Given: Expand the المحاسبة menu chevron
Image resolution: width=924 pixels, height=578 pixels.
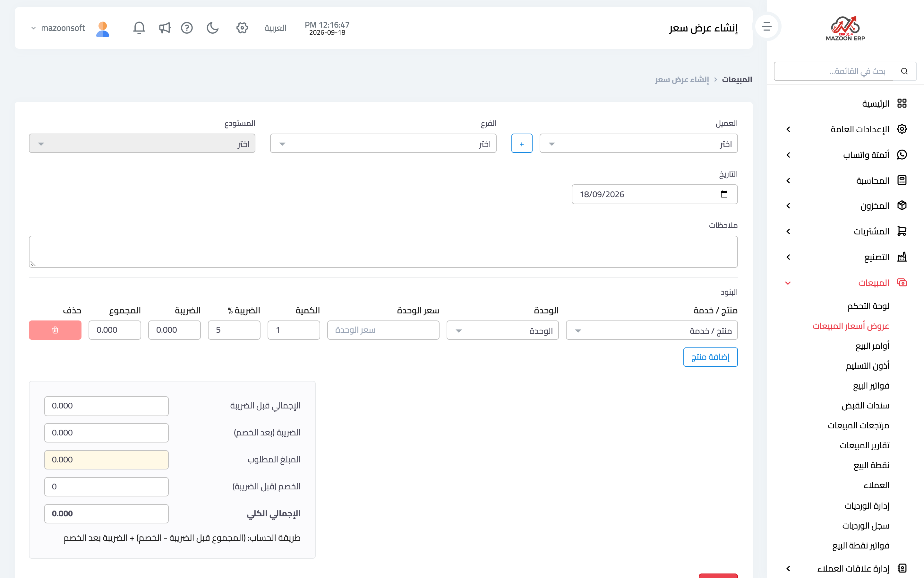Looking at the screenshot, I should click(x=789, y=180).
